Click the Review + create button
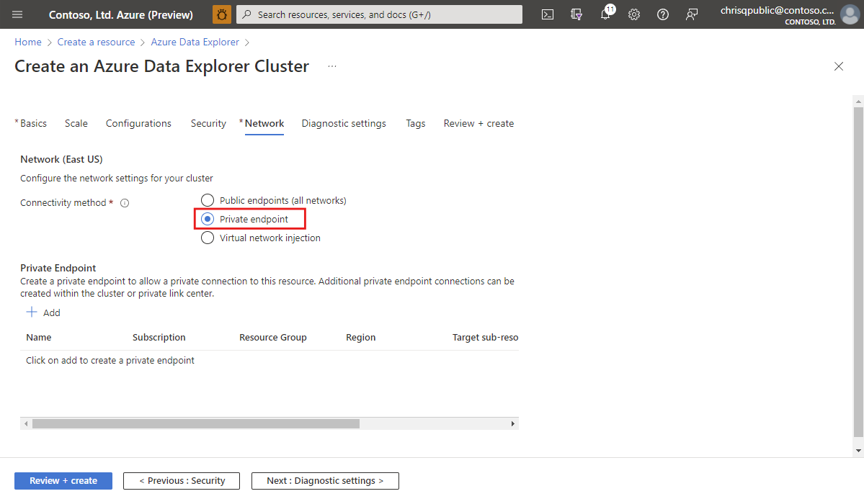The height and width of the screenshot is (504, 864). [63, 480]
